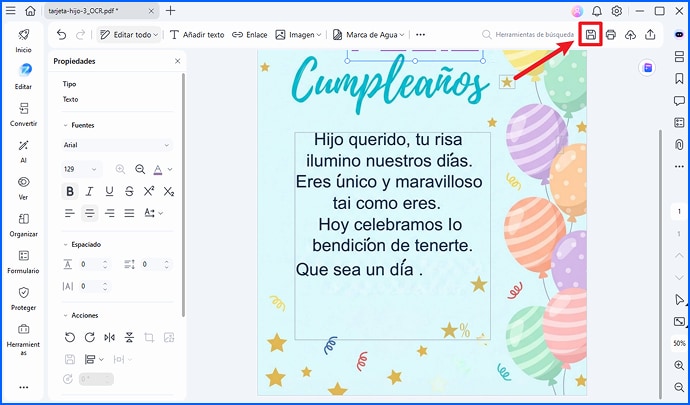Open the text direction dropdown
Image resolution: width=690 pixels, height=405 pixels.
click(153, 213)
